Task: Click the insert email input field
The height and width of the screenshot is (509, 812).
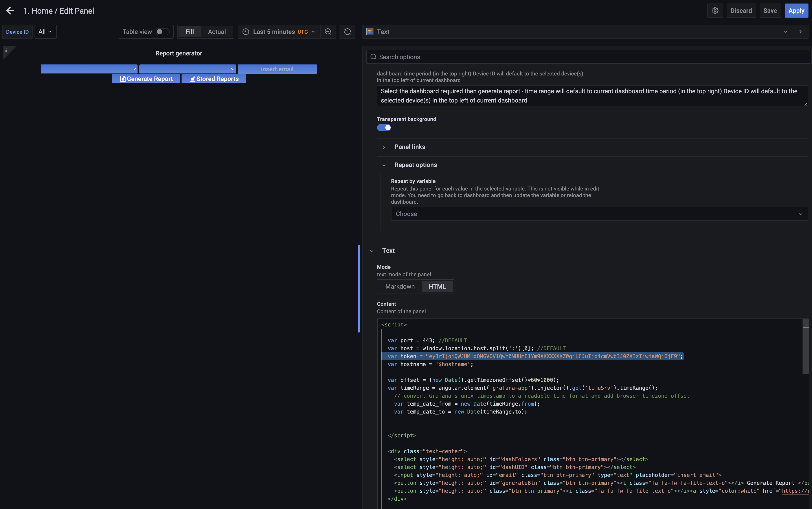Action: click(x=277, y=69)
